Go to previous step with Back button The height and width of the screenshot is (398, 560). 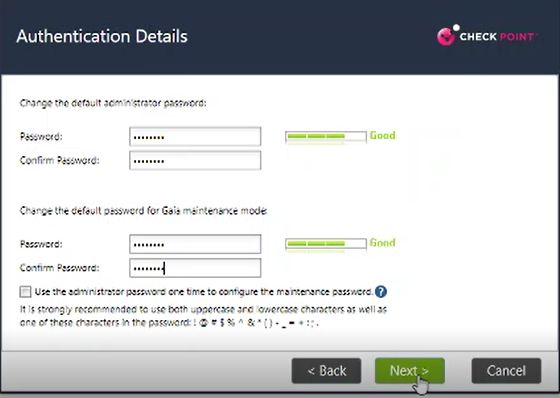point(326,371)
